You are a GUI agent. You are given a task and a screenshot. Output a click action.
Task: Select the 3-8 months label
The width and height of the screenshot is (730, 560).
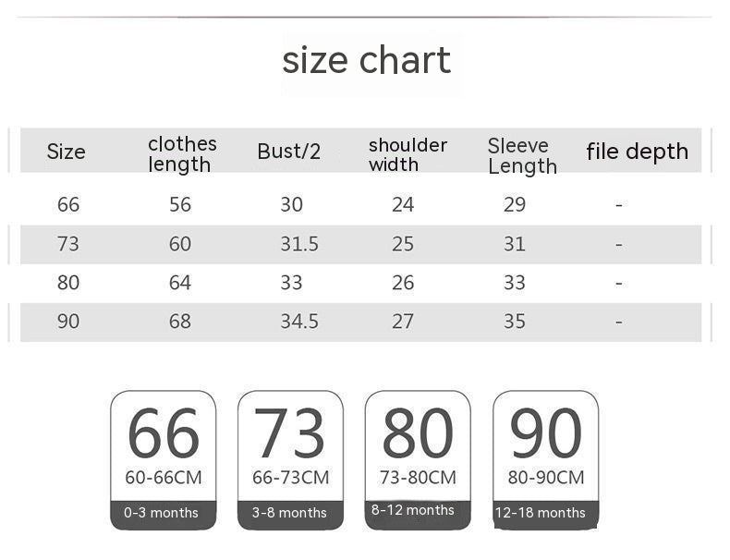pyautogui.click(x=290, y=513)
